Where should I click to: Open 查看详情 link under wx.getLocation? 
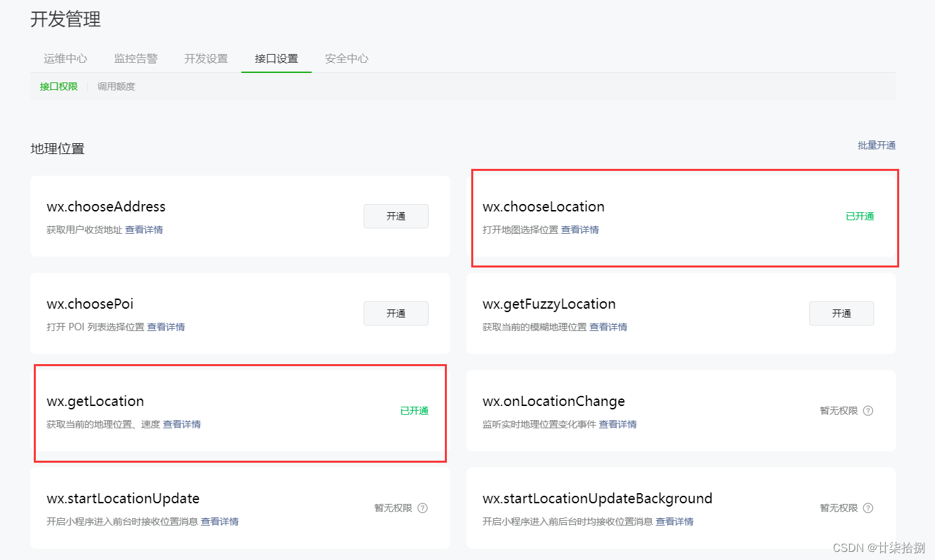(182, 424)
